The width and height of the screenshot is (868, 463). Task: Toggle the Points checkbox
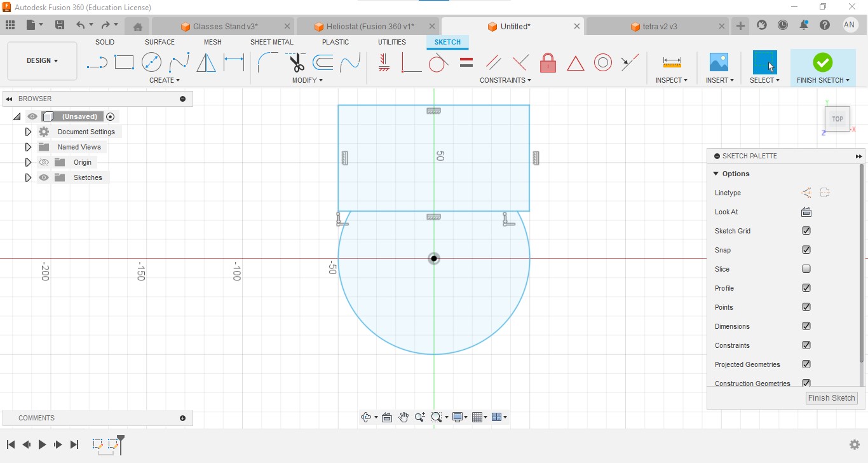[806, 307]
